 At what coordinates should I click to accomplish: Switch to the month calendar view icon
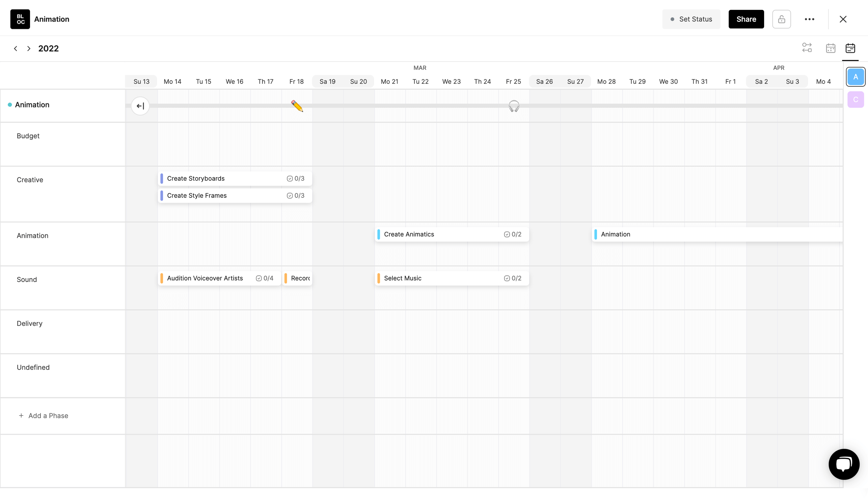(x=831, y=48)
